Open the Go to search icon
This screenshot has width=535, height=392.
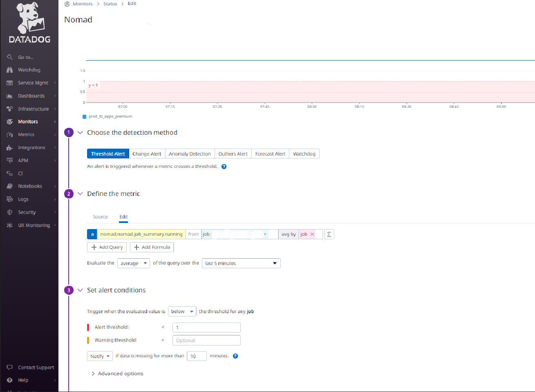(9, 57)
